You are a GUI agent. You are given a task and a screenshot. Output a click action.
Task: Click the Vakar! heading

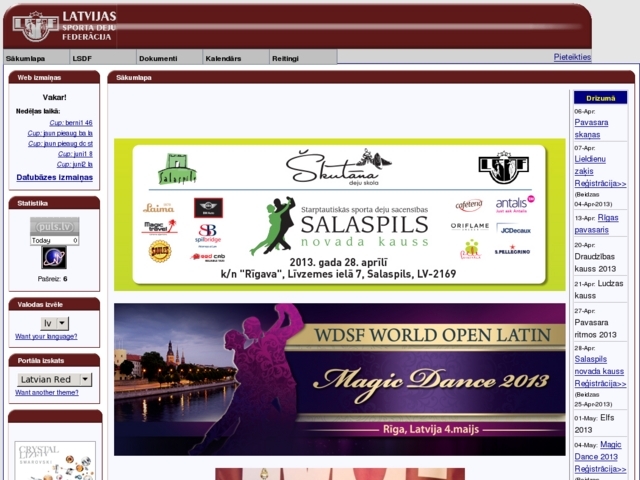pos(54,97)
